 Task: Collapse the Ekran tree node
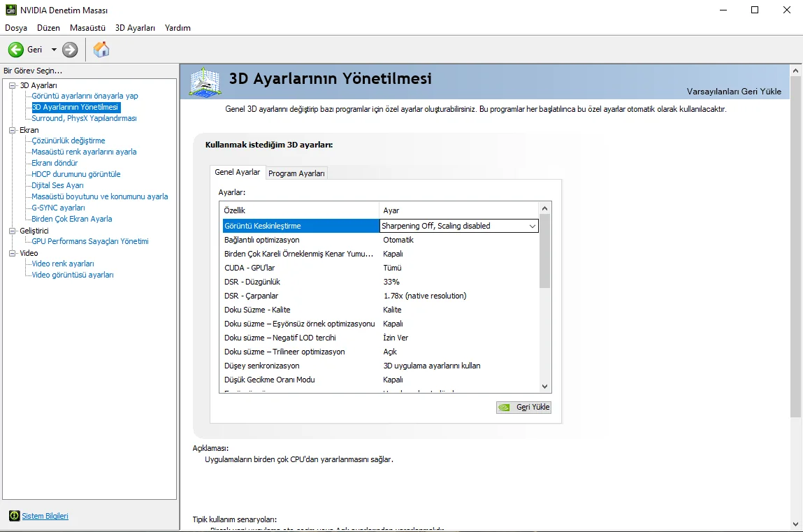13,130
